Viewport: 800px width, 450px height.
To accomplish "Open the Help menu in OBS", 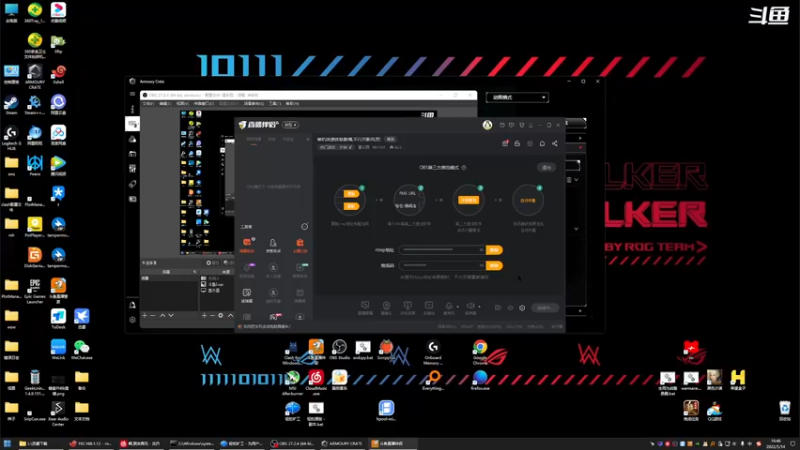I will [x=292, y=104].
